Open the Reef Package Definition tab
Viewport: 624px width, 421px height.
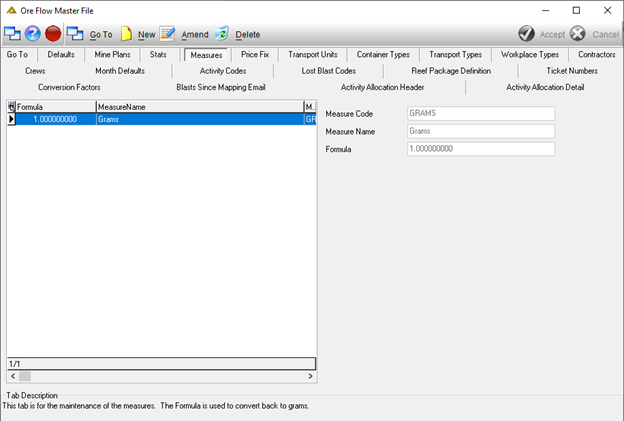point(451,71)
